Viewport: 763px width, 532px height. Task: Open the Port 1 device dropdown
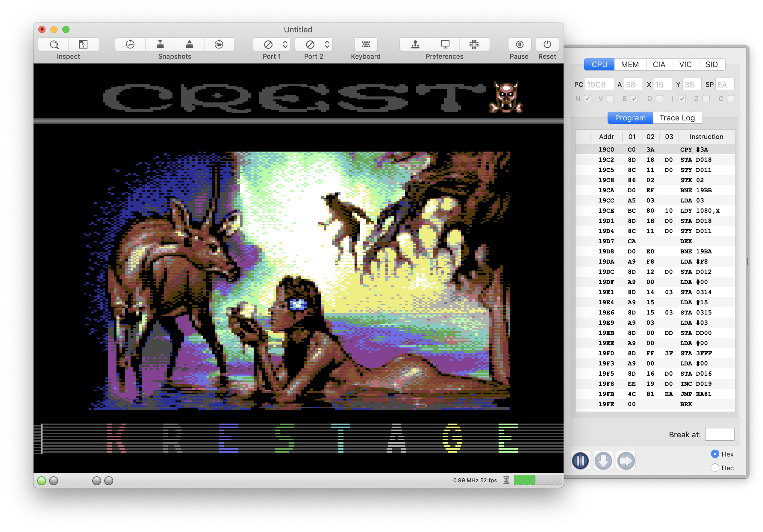pyautogui.click(x=272, y=44)
